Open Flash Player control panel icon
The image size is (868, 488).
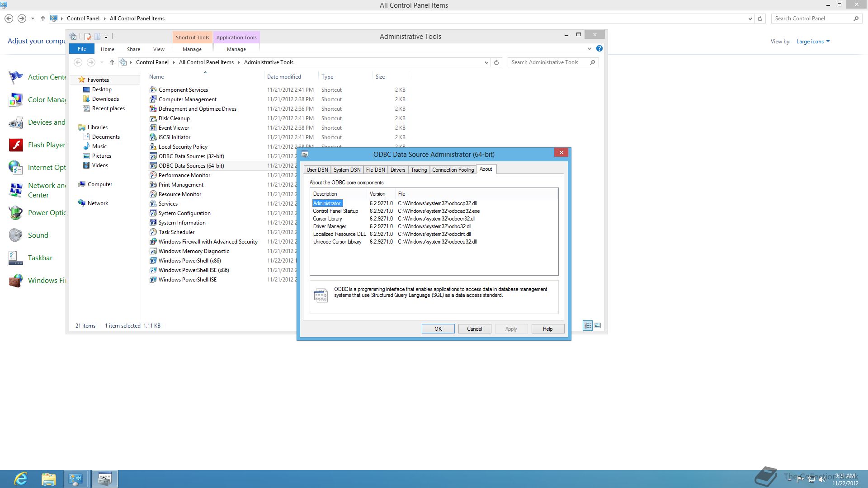16,145
